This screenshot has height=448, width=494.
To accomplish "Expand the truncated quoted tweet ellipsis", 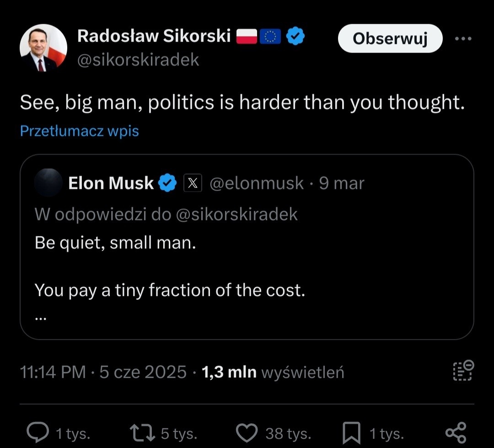I will pyautogui.click(x=40, y=317).
